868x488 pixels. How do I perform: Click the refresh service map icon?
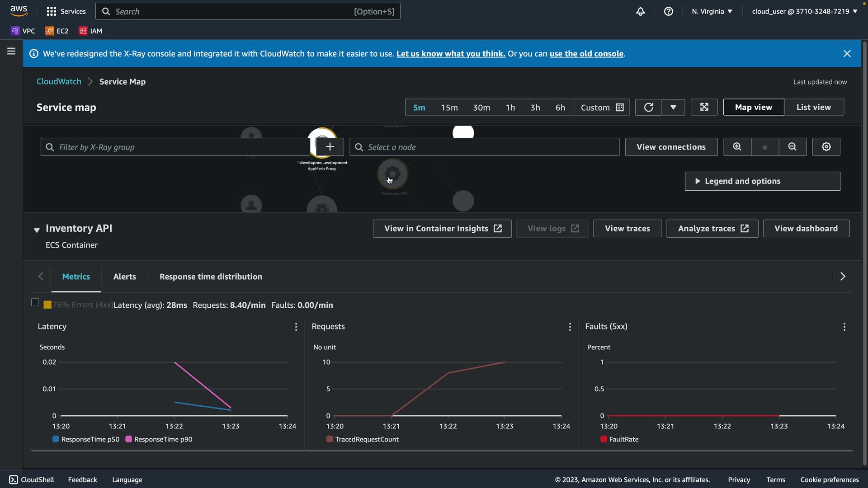[x=648, y=107]
